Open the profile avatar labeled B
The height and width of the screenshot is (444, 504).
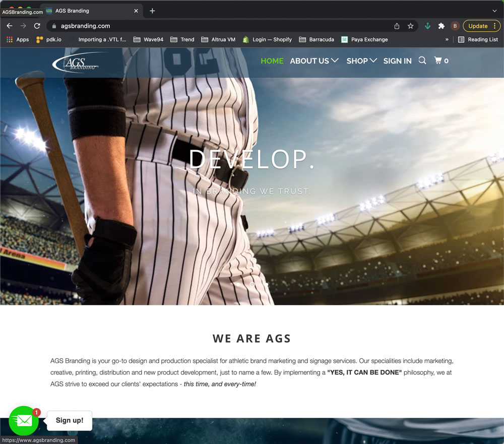pos(455,26)
